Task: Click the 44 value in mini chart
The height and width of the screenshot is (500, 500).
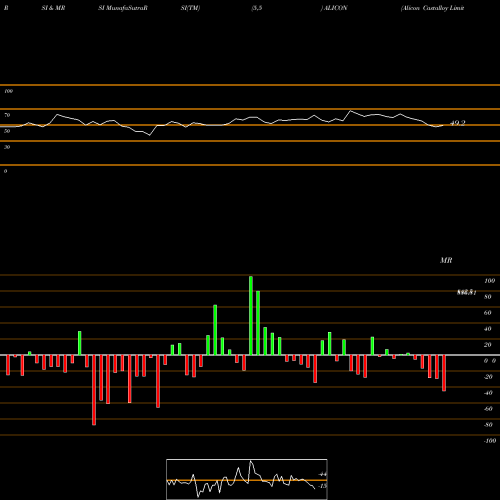Action: pyautogui.click(x=322, y=474)
